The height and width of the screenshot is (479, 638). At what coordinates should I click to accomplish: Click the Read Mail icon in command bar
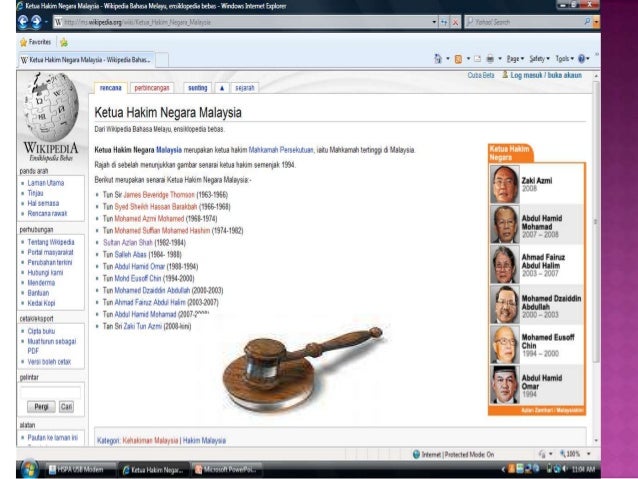(x=477, y=59)
